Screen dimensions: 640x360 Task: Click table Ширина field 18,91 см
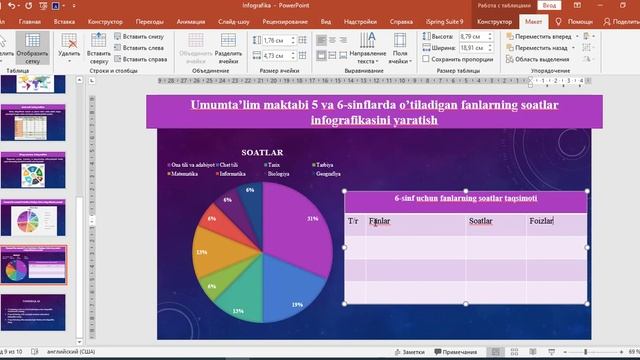click(473, 48)
